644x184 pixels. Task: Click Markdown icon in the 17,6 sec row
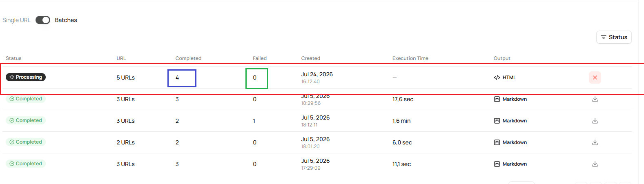point(497,99)
